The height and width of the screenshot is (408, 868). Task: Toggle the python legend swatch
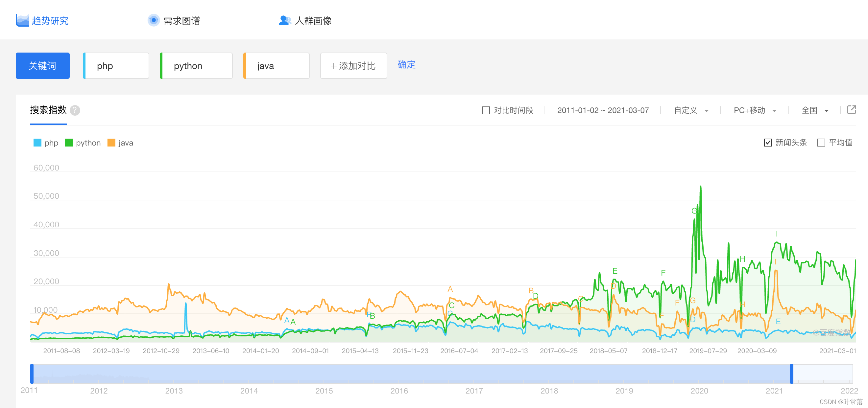[69, 143]
